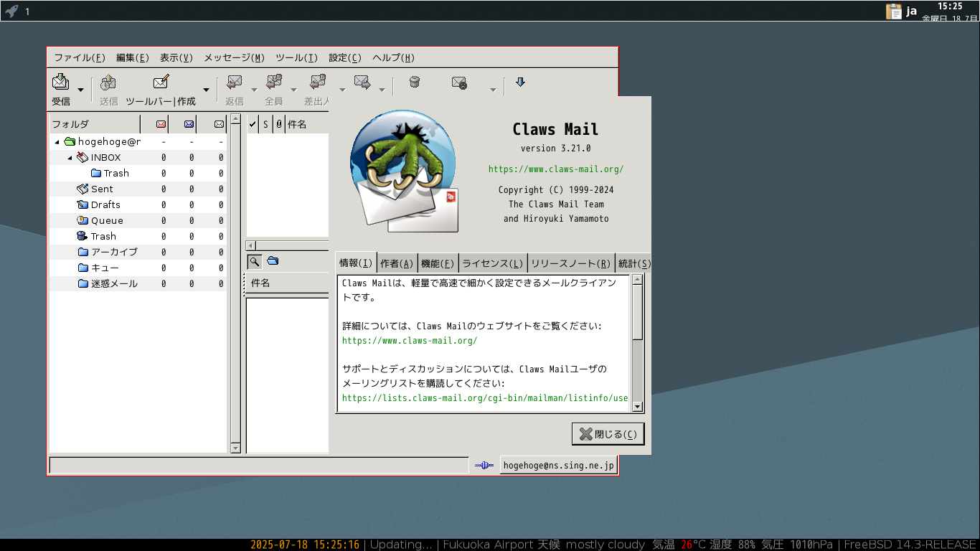Open the ヘルプ(H) menu
The width and height of the screenshot is (980, 551).
393,58
